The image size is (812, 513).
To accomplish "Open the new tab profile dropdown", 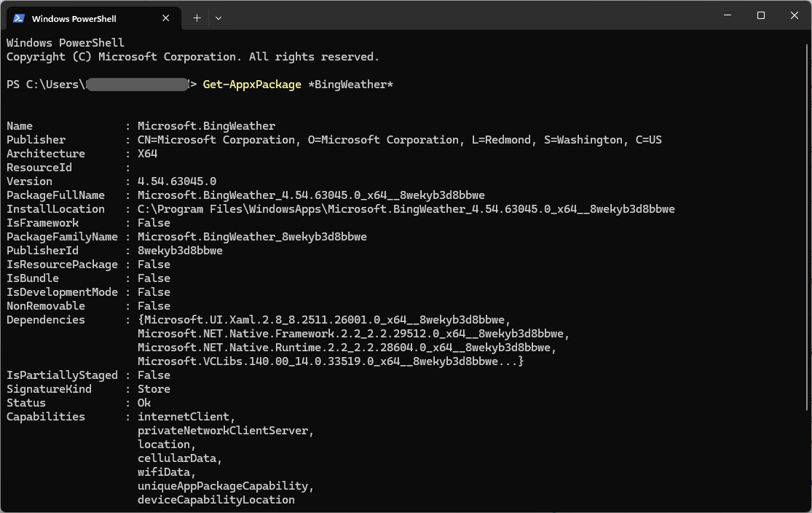I will pos(218,18).
